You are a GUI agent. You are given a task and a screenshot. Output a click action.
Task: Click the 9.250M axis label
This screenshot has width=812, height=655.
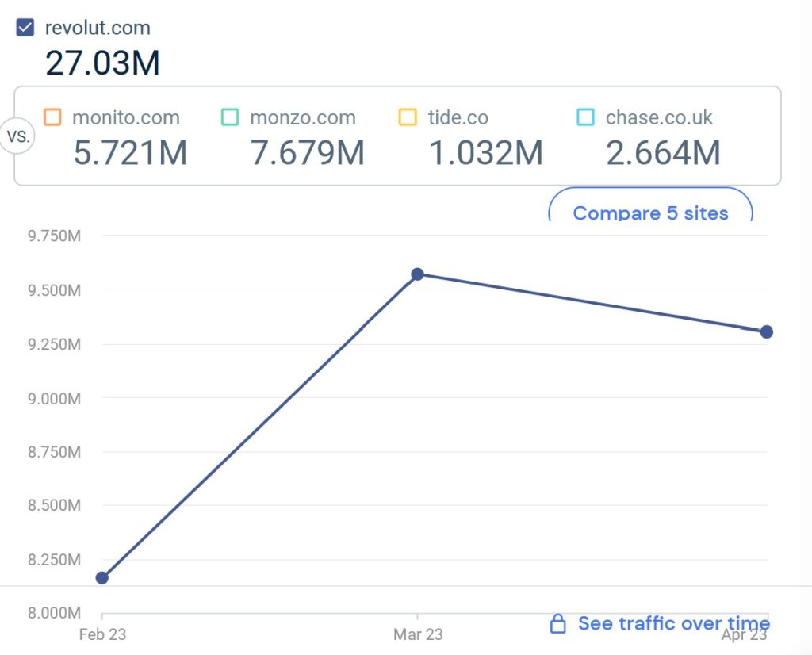click(x=55, y=344)
